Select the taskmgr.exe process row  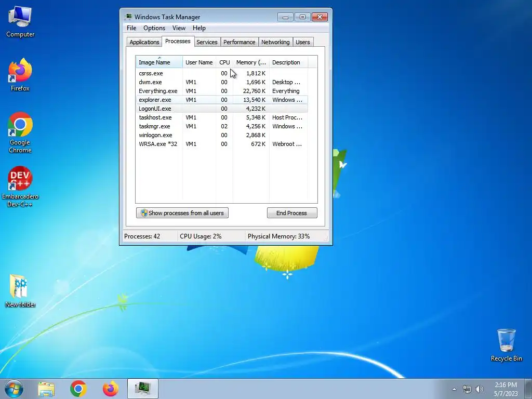222,126
